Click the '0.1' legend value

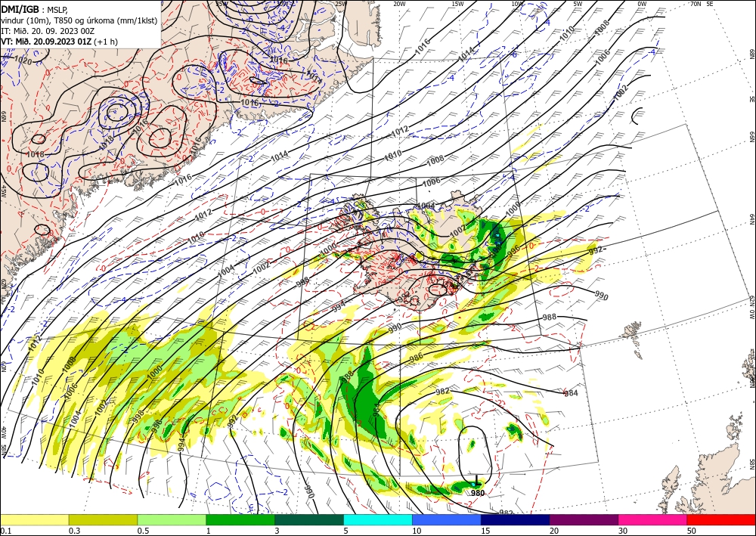(5, 531)
